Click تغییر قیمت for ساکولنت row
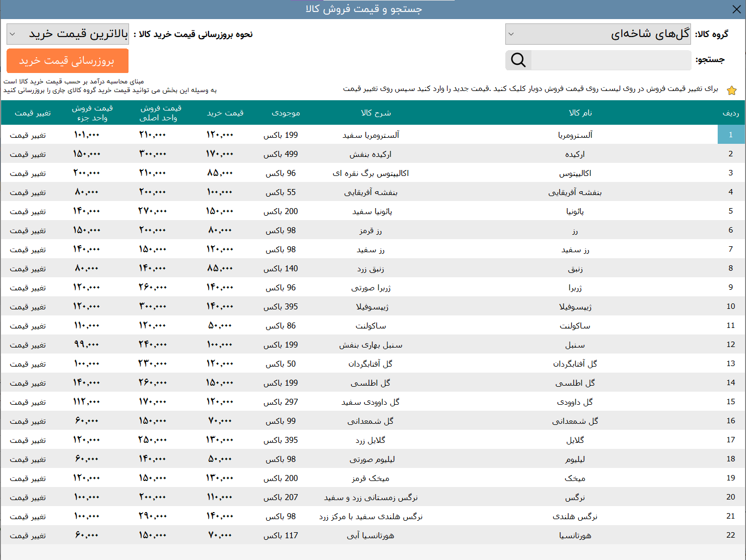The width and height of the screenshot is (746, 560). [x=28, y=326]
